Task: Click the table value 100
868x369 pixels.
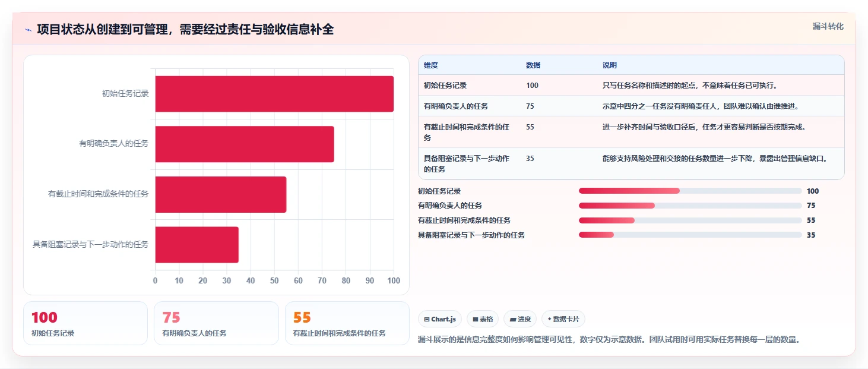Action: pos(532,86)
